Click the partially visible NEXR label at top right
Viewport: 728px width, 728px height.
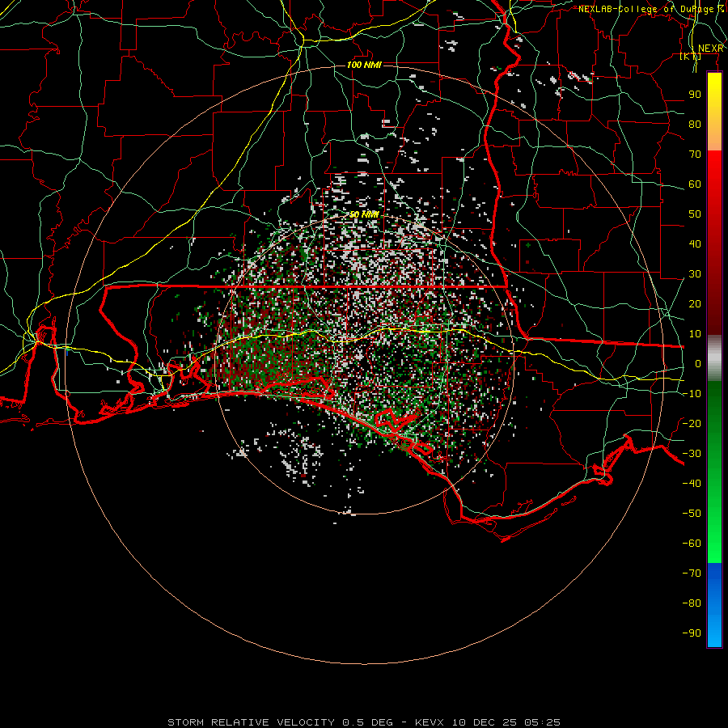point(711,49)
